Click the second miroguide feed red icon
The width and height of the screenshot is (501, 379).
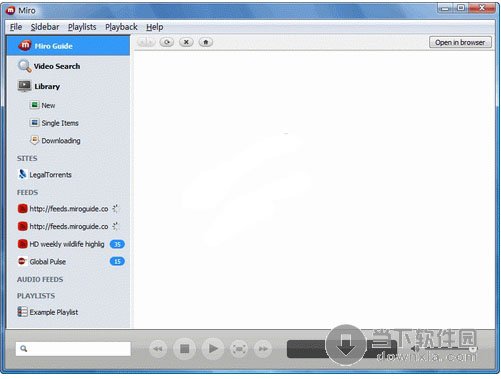tap(22, 226)
